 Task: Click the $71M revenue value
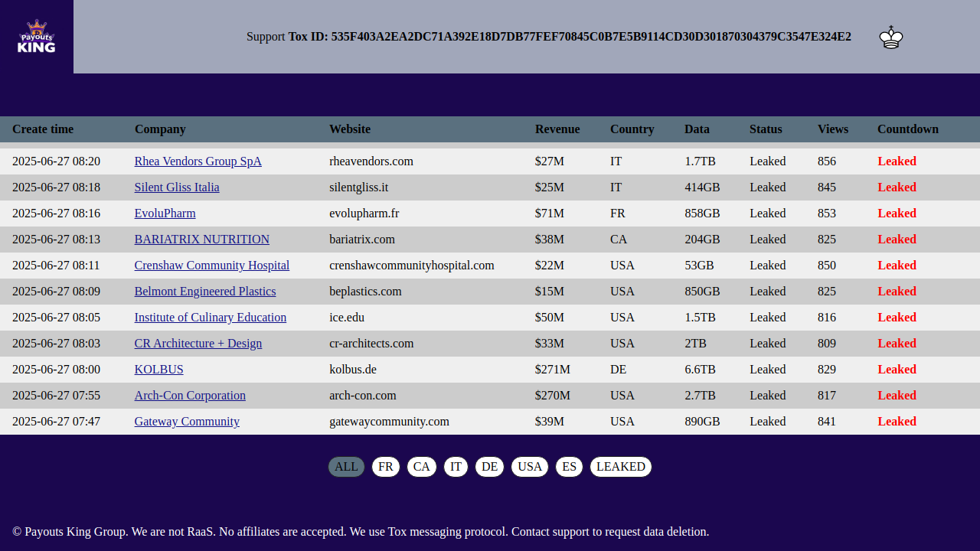point(550,214)
